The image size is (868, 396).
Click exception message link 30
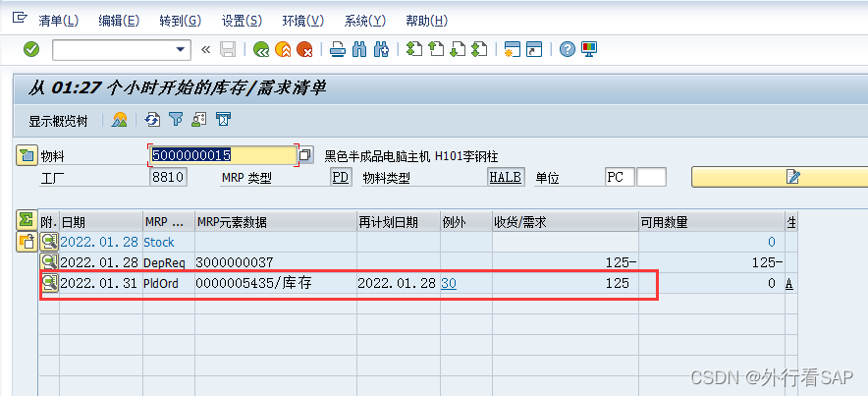click(x=449, y=284)
